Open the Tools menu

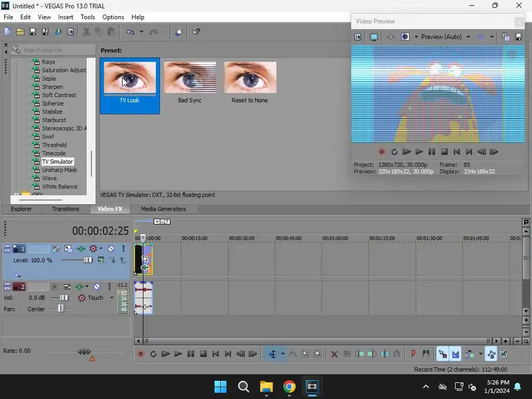(x=87, y=17)
